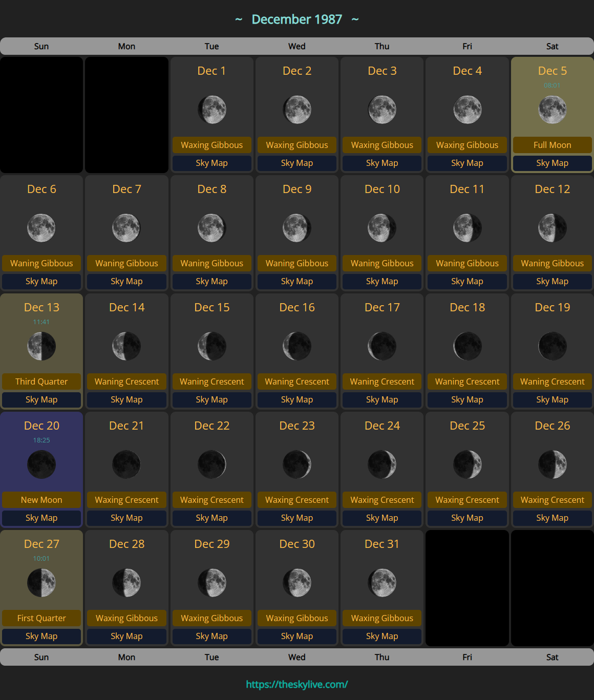594x700 pixels.
Task: Click the 10:01 first quarter time
Action: tap(41, 558)
